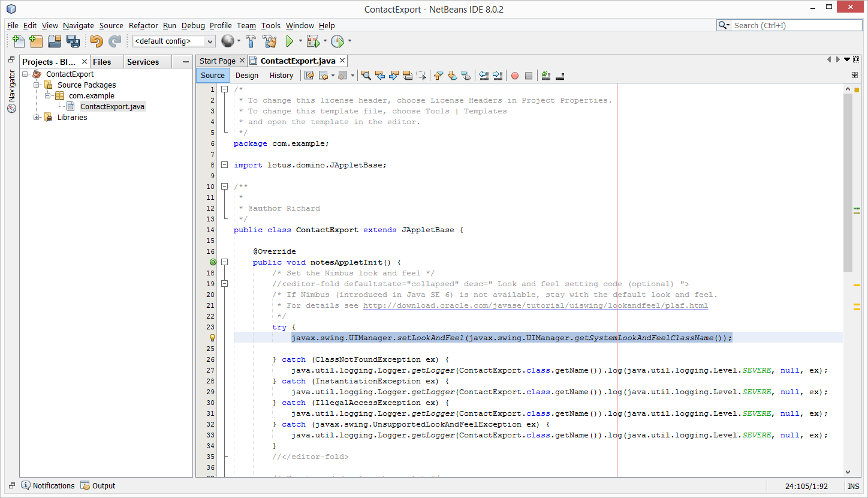Viewport: 868px width, 498px height.
Task: Click the Find Selection magnifier icon
Action: point(366,76)
